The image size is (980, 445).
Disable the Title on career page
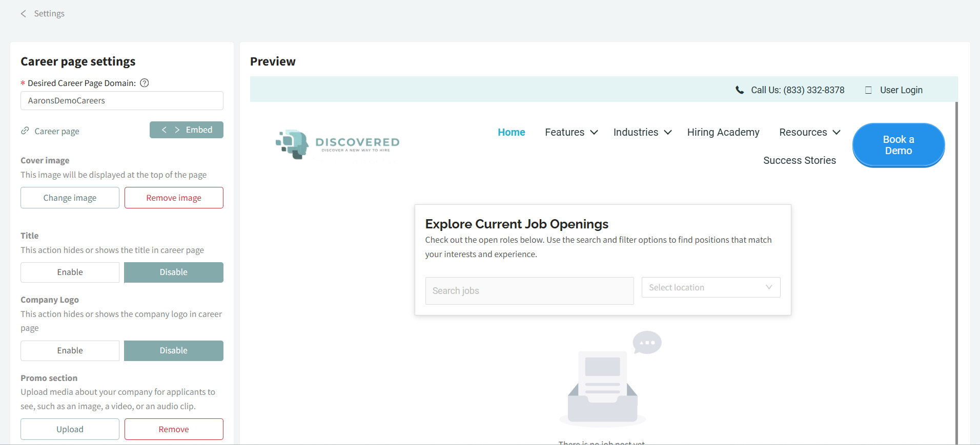coord(174,272)
